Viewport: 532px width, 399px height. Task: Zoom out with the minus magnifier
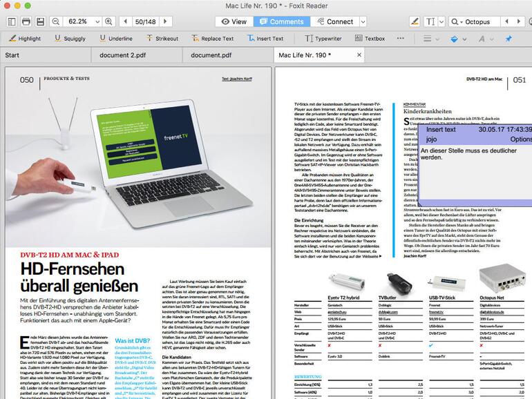point(55,21)
